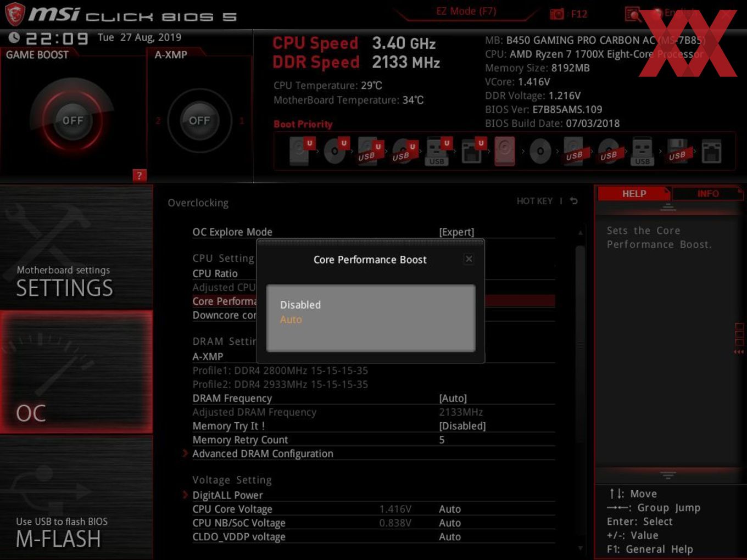
Task: Open CPU Core Voltage Auto setting
Action: click(374, 509)
